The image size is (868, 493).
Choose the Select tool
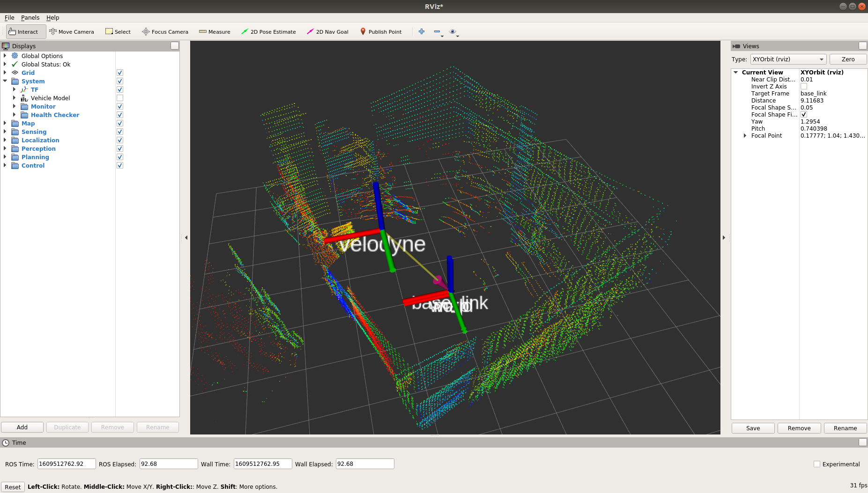point(118,31)
